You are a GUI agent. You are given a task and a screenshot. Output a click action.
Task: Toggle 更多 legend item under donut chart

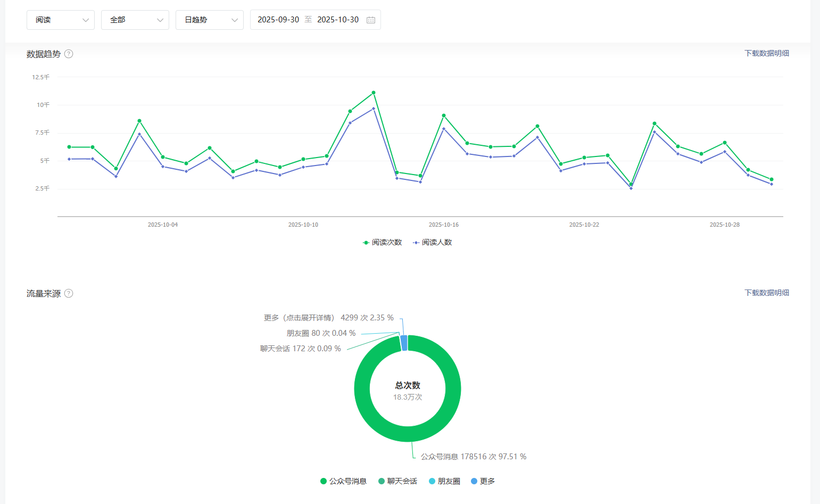tap(483, 481)
